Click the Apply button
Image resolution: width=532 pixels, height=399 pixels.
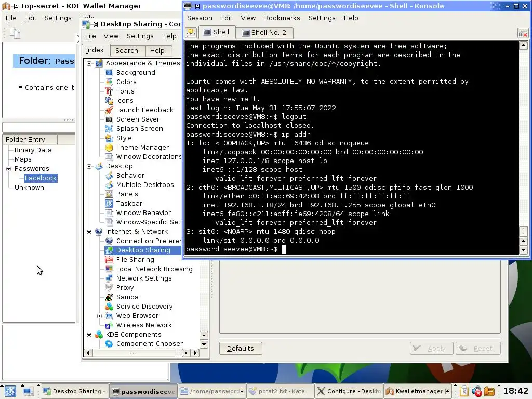click(431, 349)
